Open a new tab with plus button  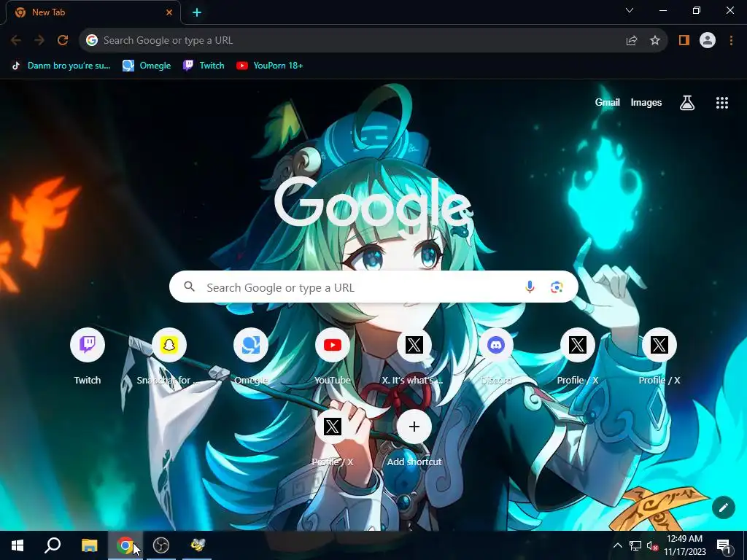click(197, 13)
